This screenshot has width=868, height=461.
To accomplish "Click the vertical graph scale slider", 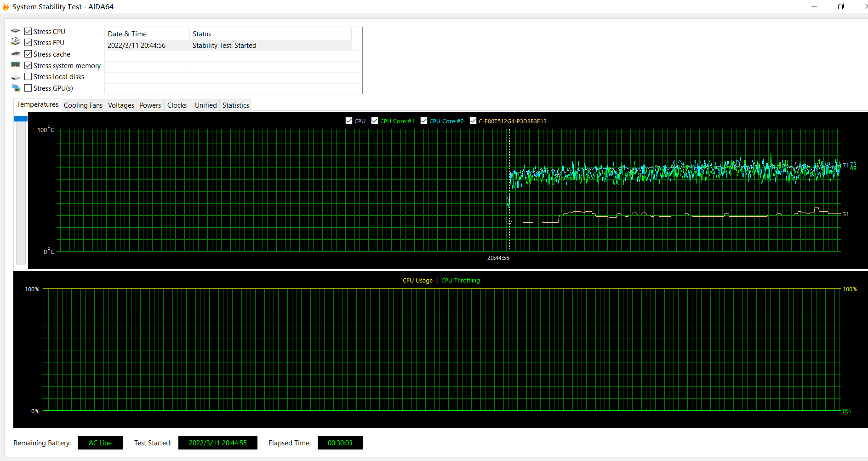I will point(21,119).
